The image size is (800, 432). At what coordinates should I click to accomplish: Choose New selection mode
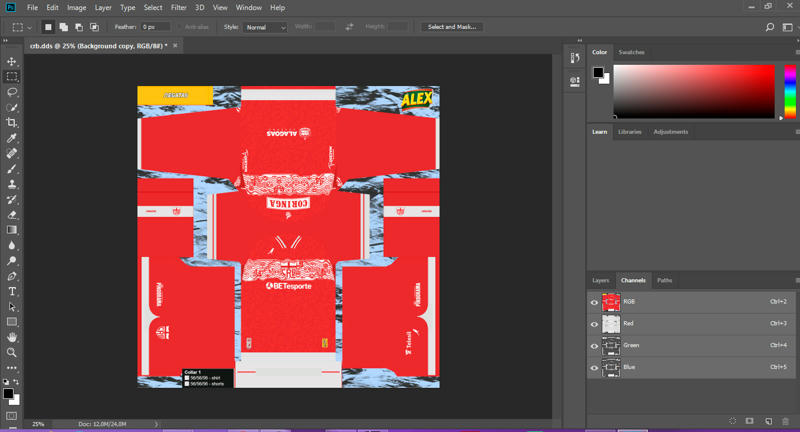tap(48, 27)
